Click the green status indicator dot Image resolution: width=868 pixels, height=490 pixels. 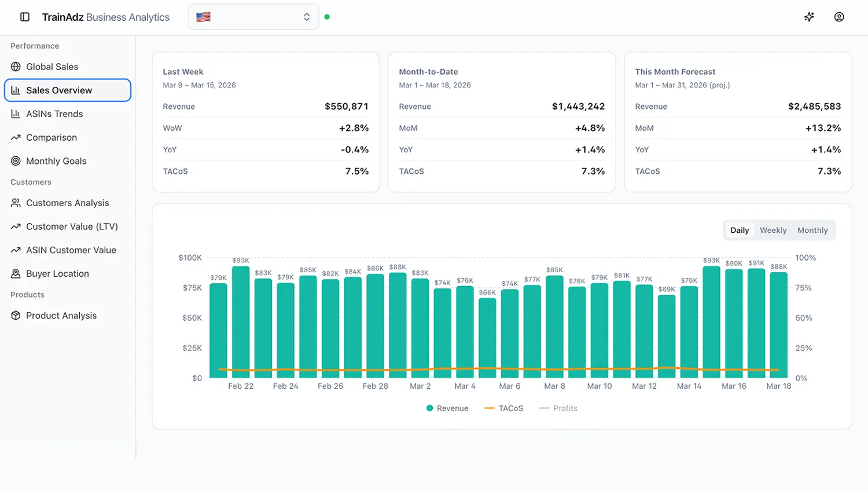pos(327,17)
